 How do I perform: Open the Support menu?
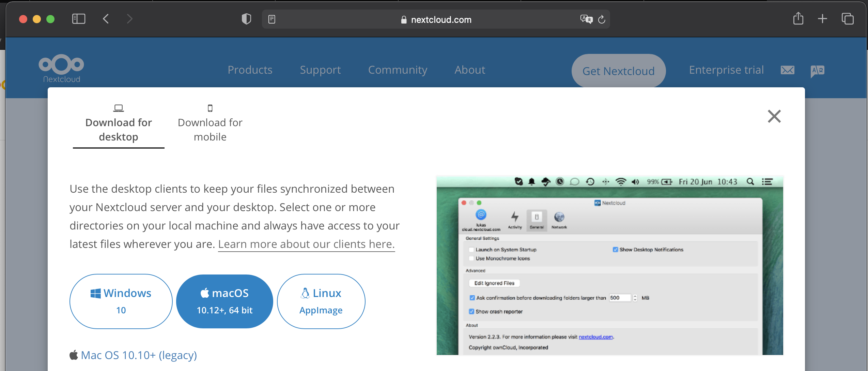(320, 70)
